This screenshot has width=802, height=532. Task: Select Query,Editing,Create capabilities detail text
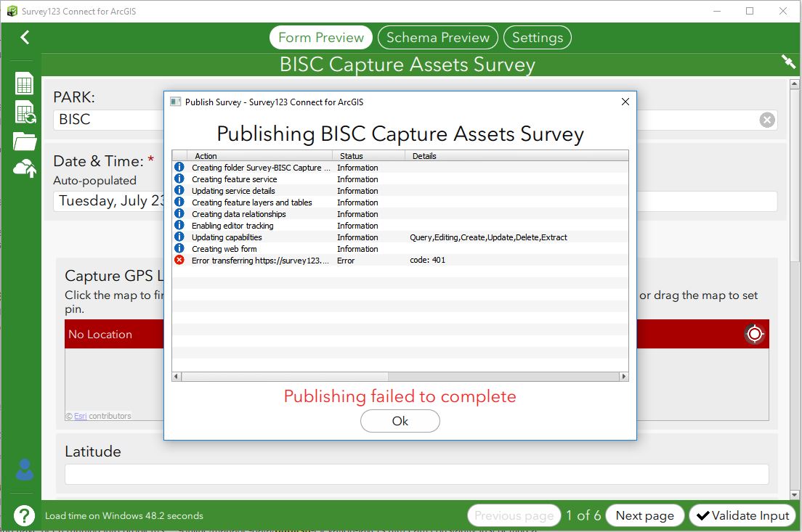pos(488,237)
